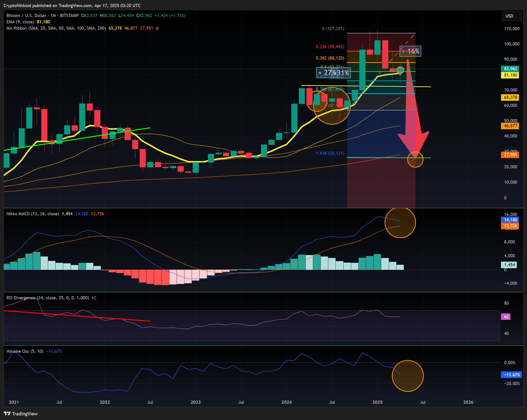Click the 0.00% Volume Osc scale tick
Screen dimensions: 527x420
(x=510, y=363)
